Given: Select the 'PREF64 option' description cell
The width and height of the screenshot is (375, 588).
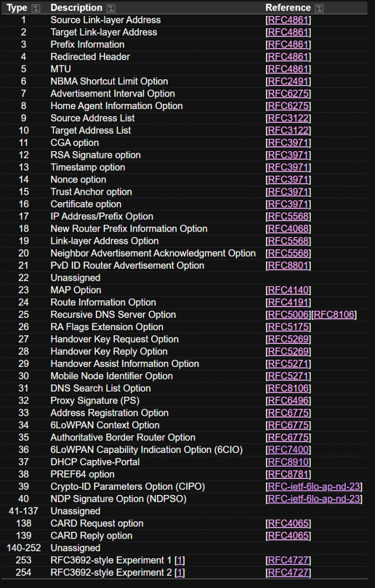Looking at the screenshot, I should tap(83, 474).
